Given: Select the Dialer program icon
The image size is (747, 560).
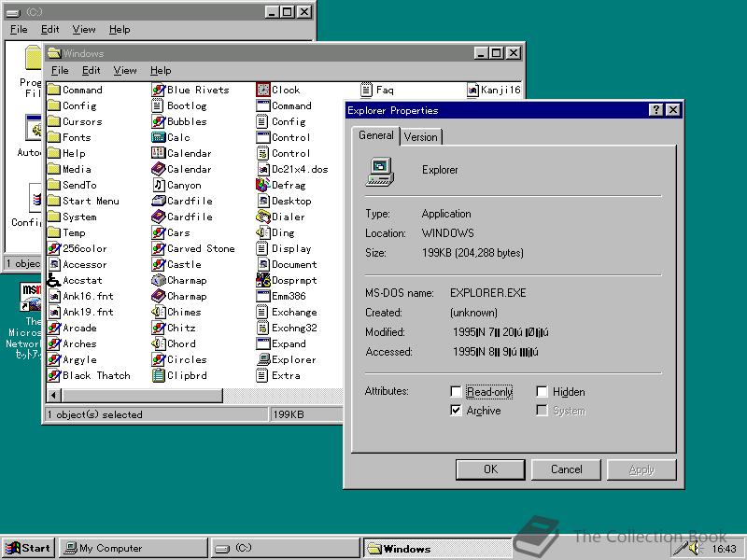Looking at the screenshot, I should point(263,217).
